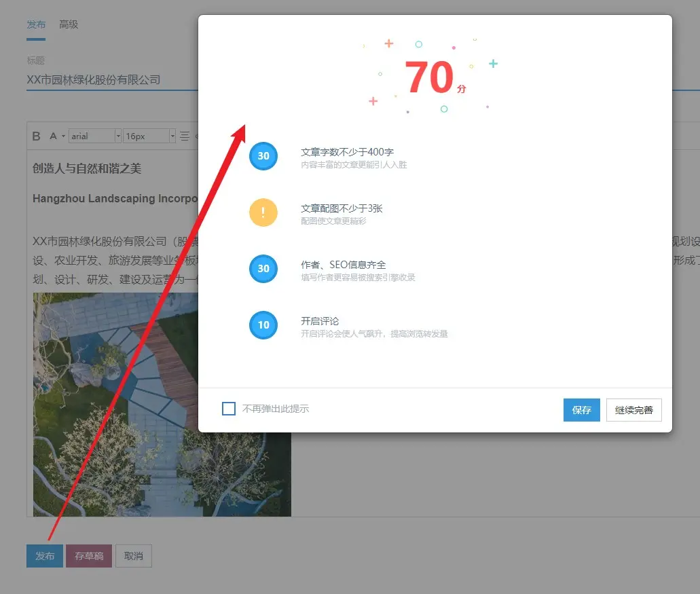Screen dimensions: 700x594
Task: Expand the font color dropdown arrow
Action: (x=64, y=136)
